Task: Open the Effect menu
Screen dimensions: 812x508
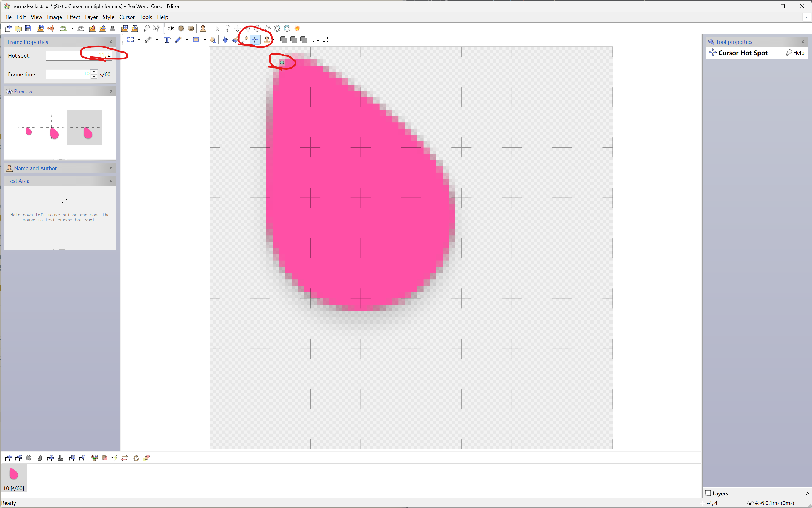Action: (x=73, y=17)
